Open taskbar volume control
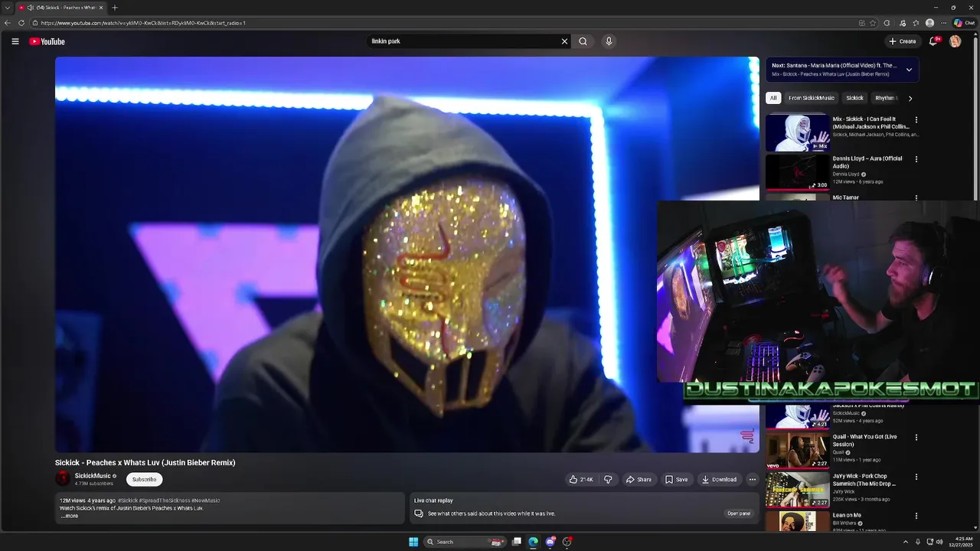 click(x=940, y=542)
